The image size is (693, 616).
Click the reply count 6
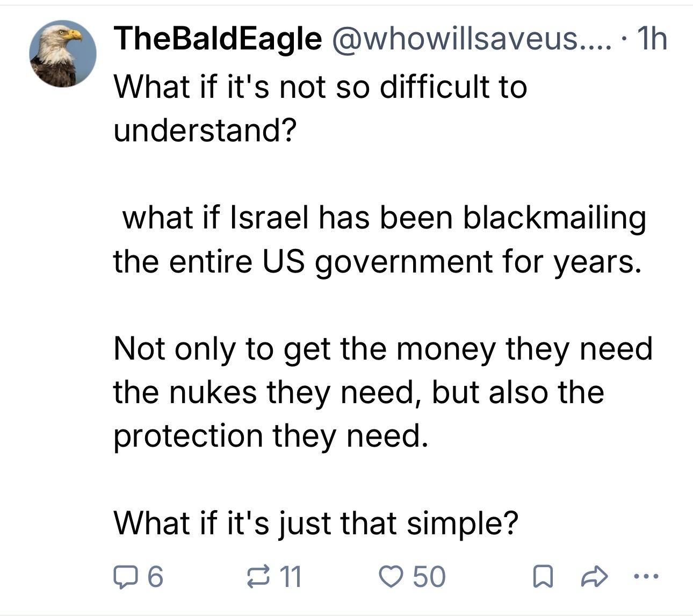click(x=155, y=577)
